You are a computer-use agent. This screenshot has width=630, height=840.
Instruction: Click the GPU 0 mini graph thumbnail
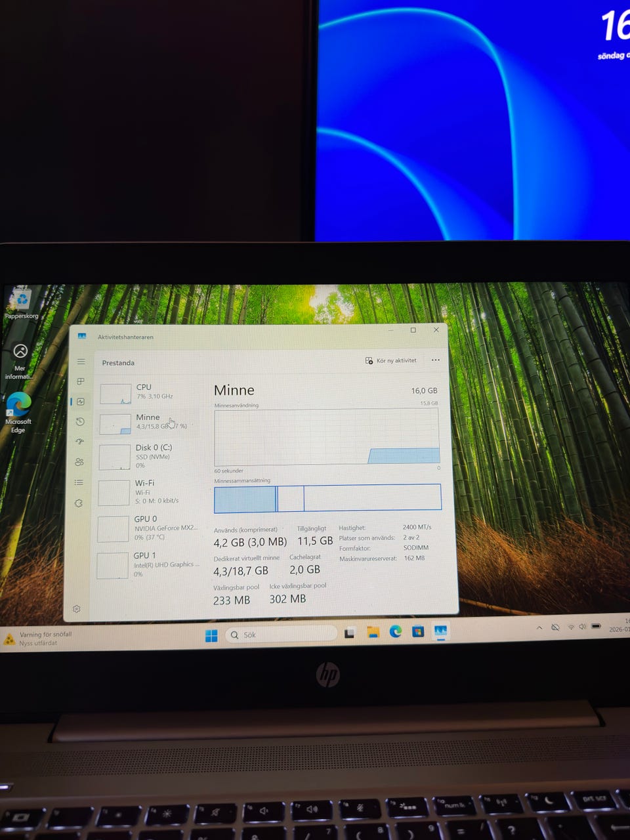pos(114,529)
